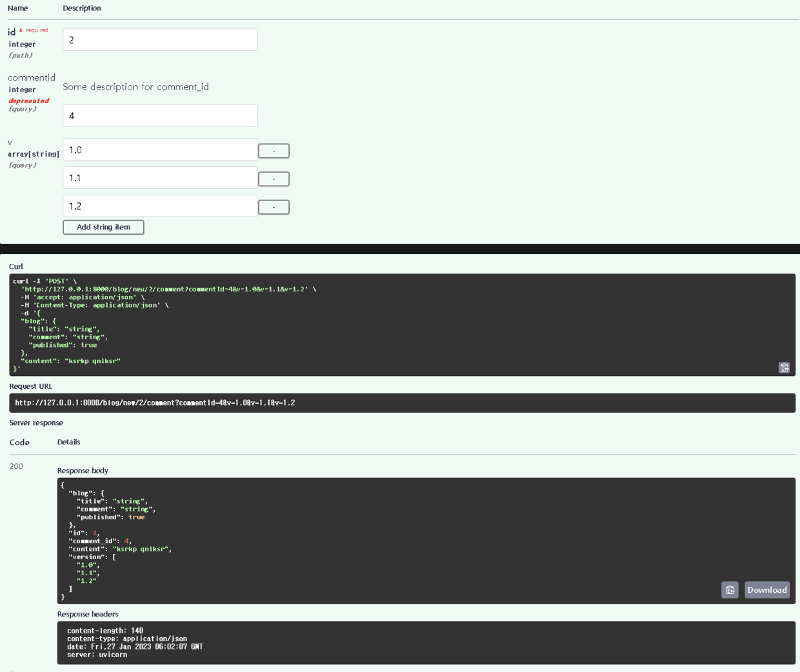Screen dimensions: 800x672
Task: Edit the 1.2 version input
Action: 160,206
